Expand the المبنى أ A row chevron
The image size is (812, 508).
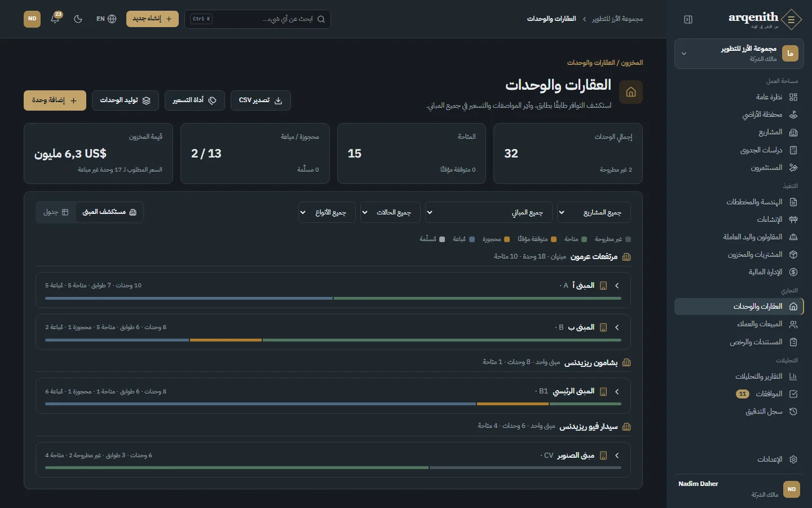coord(617,286)
